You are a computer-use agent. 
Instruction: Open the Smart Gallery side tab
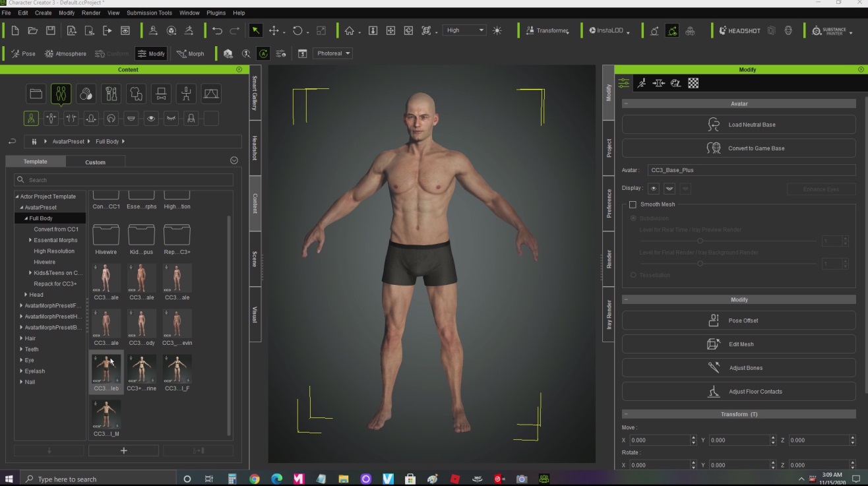pos(255,93)
